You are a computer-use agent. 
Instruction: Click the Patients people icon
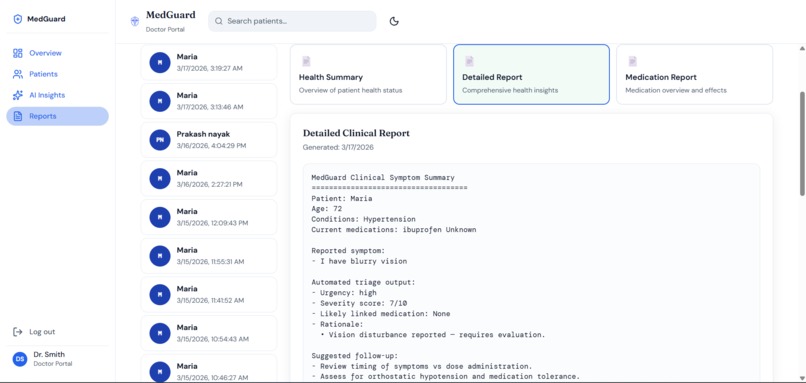point(18,74)
